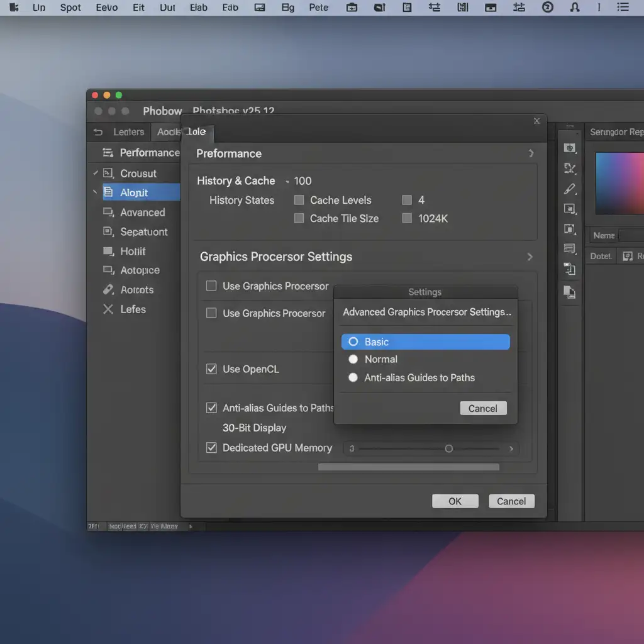Uncheck the Dedicated GPU Memory checkbox
This screenshot has height=644, width=644.
coord(212,448)
